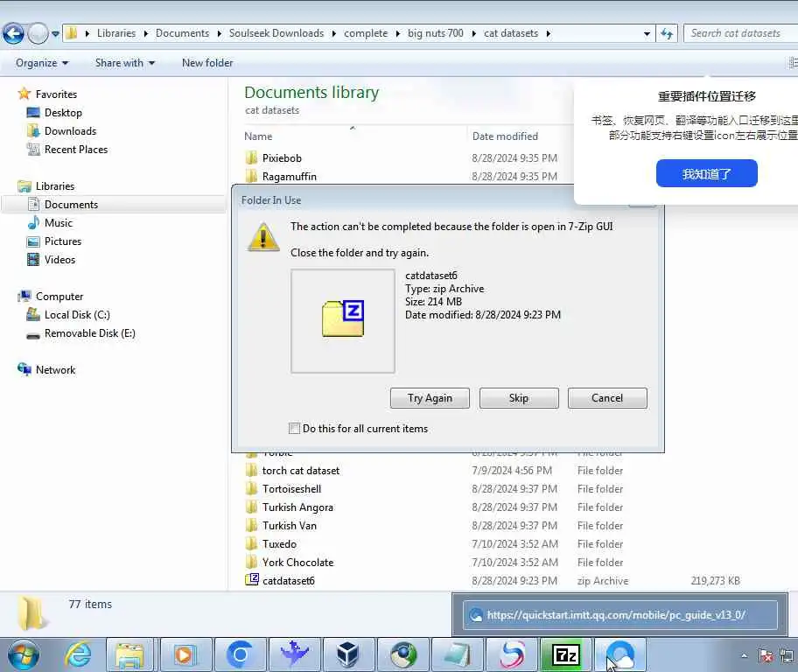Click New folder in toolbar
Viewport: 798px width, 672px height.
207,63
